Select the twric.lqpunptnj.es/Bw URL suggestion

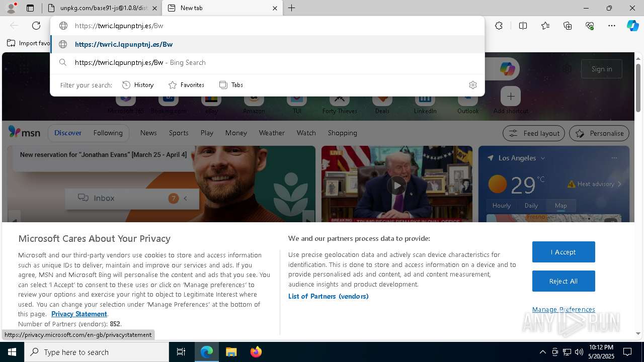pos(268,44)
